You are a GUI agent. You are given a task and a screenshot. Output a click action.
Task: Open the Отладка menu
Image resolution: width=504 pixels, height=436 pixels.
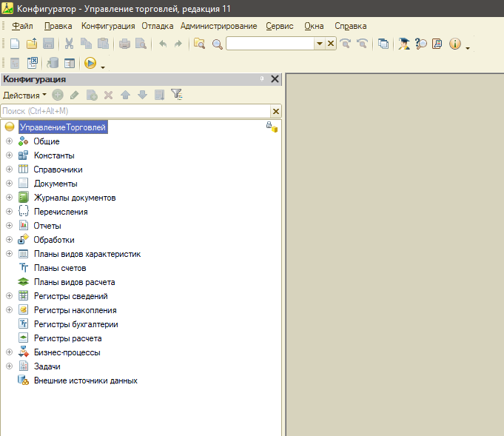(x=158, y=26)
